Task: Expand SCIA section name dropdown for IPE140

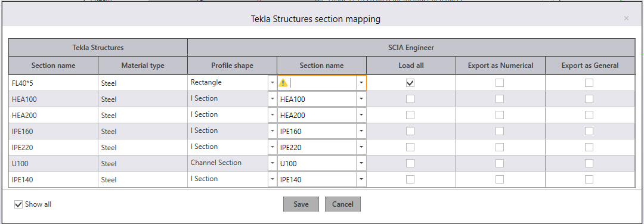Action: coord(361,179)
